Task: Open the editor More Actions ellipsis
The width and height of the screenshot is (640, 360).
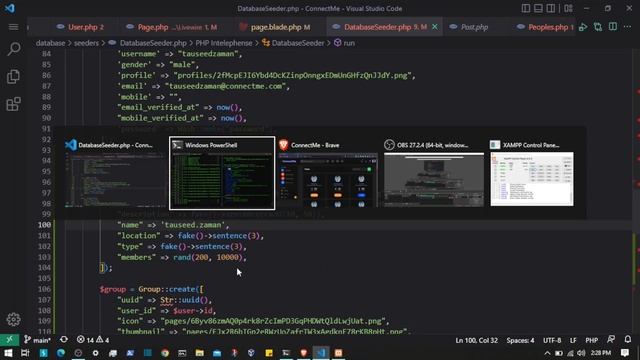Action: pos(627,27)
